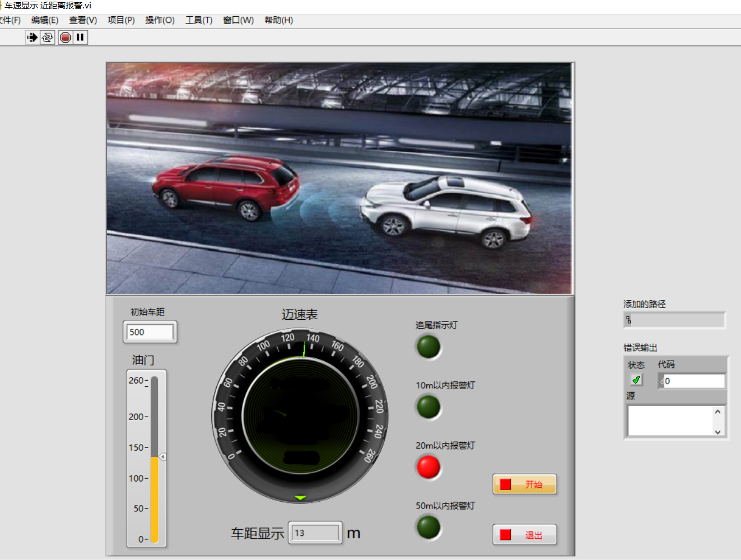Click the 油门 label
This screenshot has width=741, height=560.
(143, 360)
